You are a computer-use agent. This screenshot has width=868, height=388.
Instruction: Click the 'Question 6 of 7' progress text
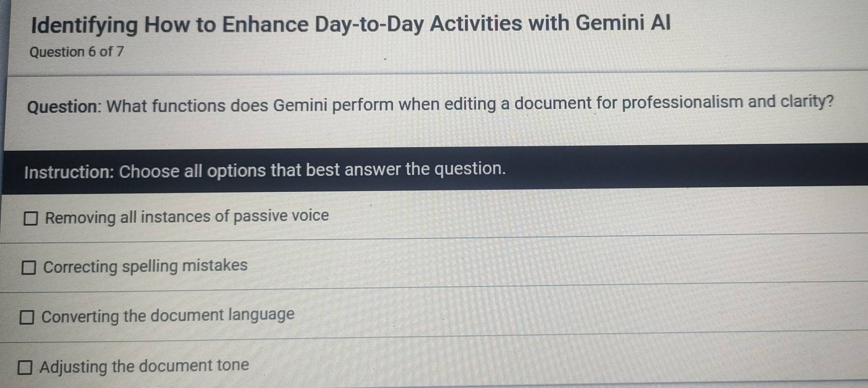pos(77,52)
